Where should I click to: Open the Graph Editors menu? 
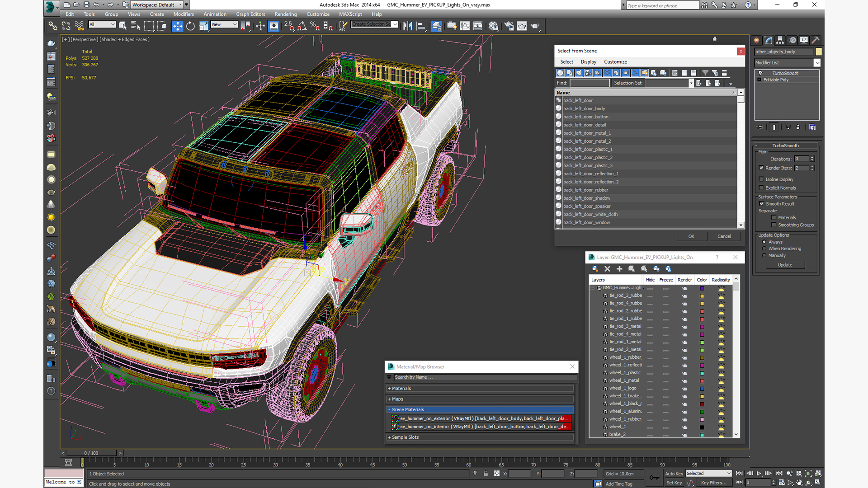pos(250,14)
